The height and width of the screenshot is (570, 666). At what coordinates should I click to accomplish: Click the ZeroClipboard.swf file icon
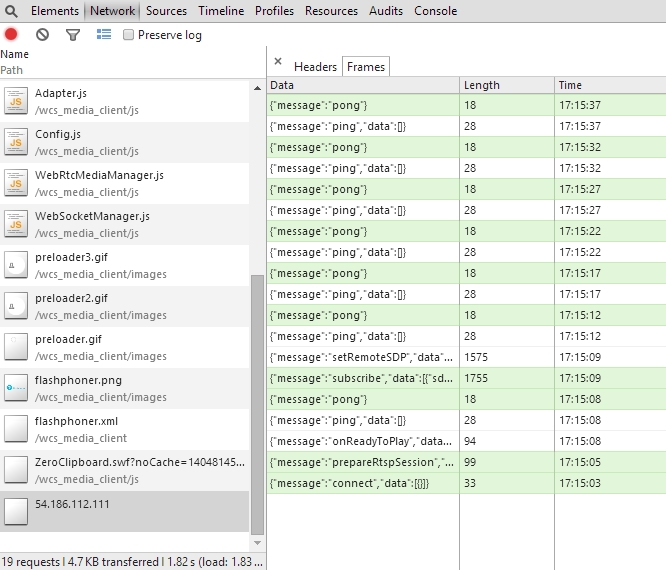coord(16,470)
